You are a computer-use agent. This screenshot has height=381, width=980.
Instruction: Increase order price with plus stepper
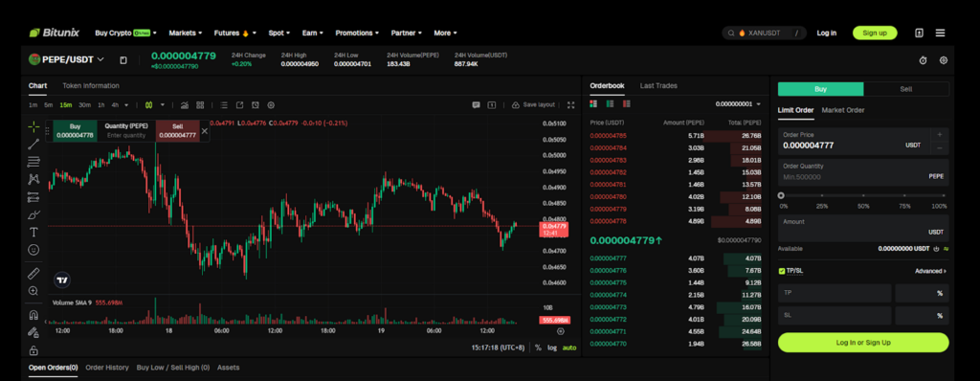click(940, 134)
